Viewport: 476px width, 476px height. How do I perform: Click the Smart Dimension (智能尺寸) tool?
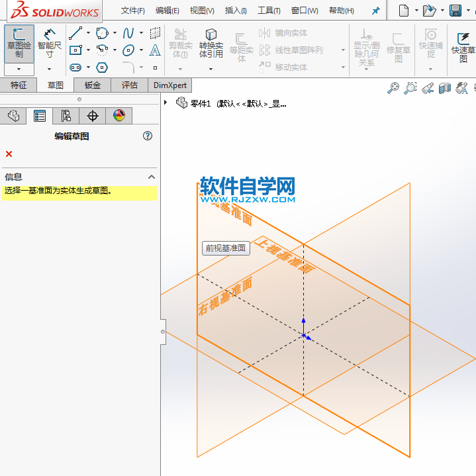tap(49, 45)
